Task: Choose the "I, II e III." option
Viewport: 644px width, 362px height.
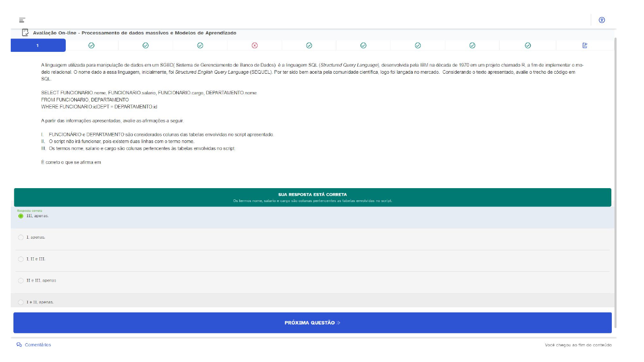Action: click(21, 259)
